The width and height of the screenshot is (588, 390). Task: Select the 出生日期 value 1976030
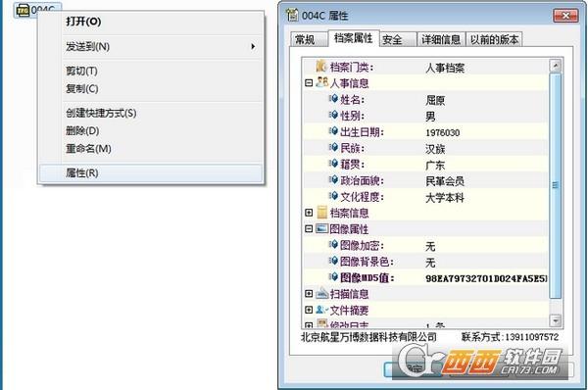coord(443,132)
